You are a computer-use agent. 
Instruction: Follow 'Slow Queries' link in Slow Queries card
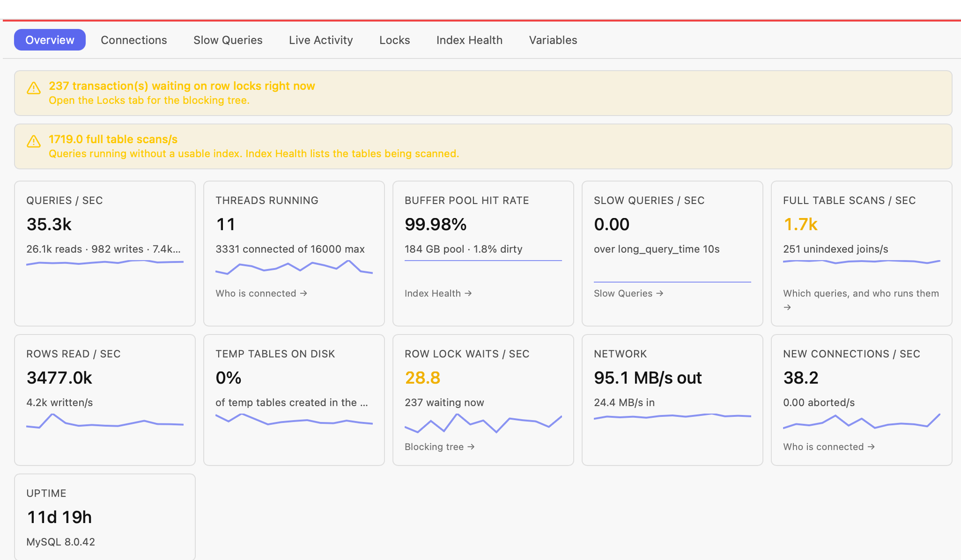628,293
